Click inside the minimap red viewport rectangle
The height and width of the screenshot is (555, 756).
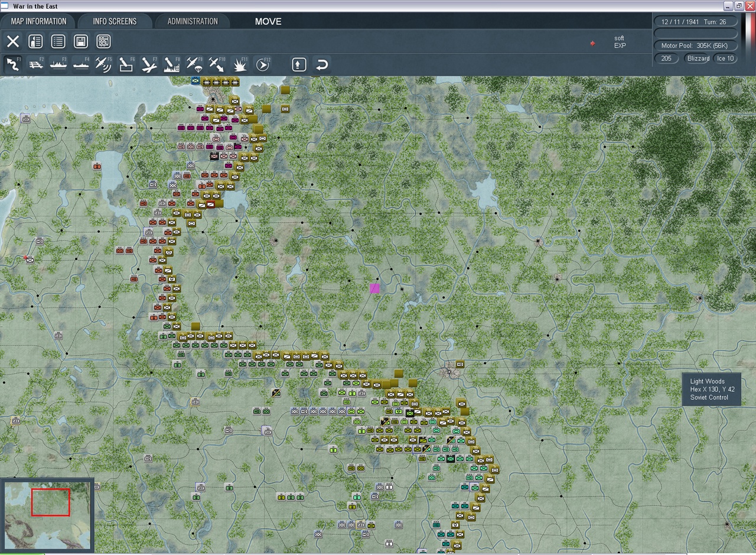50,503
